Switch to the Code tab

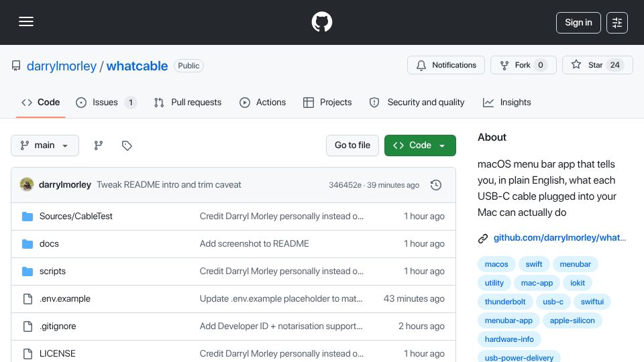41,102
